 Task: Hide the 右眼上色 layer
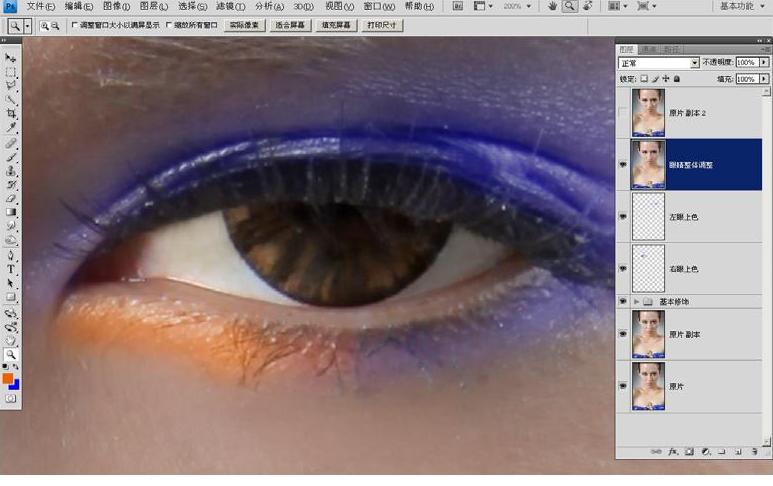coord(623,269)
